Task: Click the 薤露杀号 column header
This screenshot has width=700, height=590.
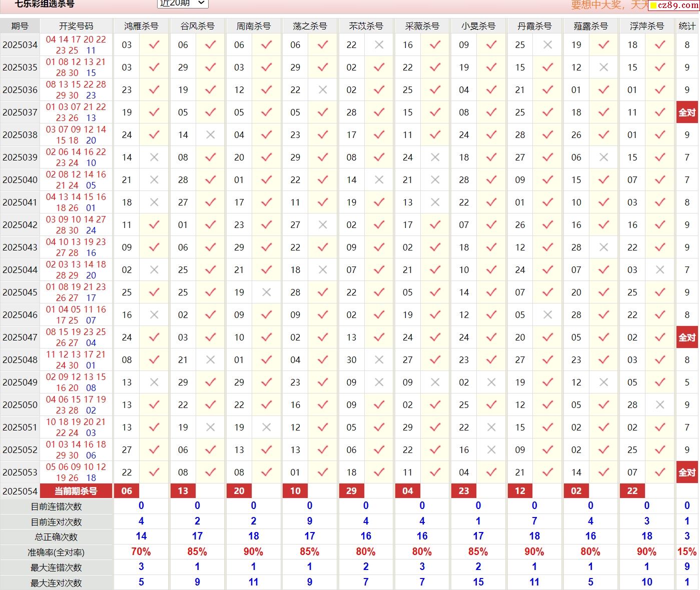Action: (590, 26)
